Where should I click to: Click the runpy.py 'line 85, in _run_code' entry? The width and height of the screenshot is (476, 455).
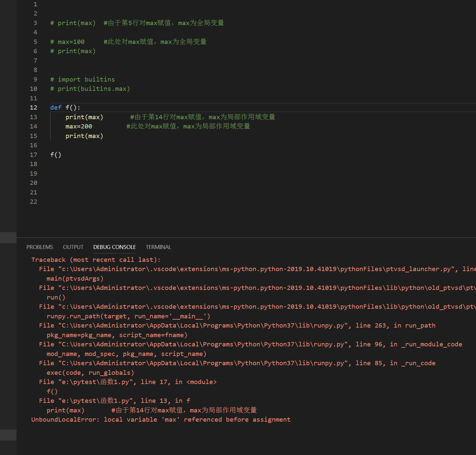tap(237, 363)
